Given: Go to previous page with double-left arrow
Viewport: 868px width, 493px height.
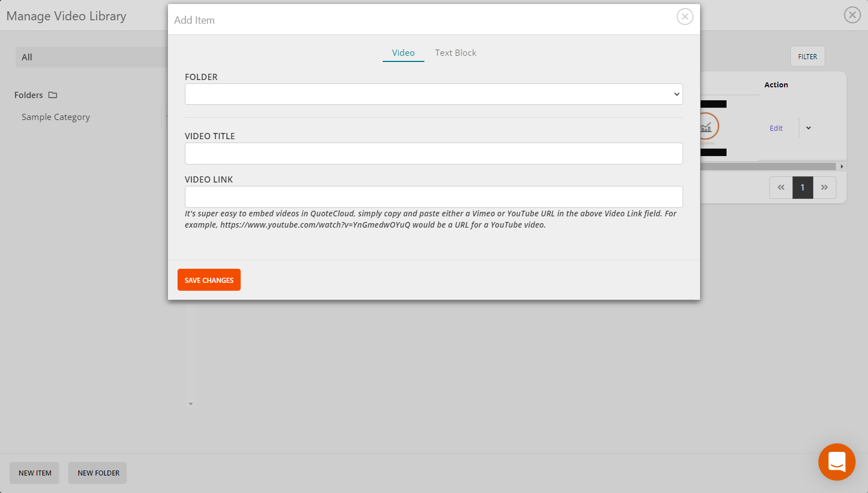Looking at the screenshot, I should click(781, 187).
